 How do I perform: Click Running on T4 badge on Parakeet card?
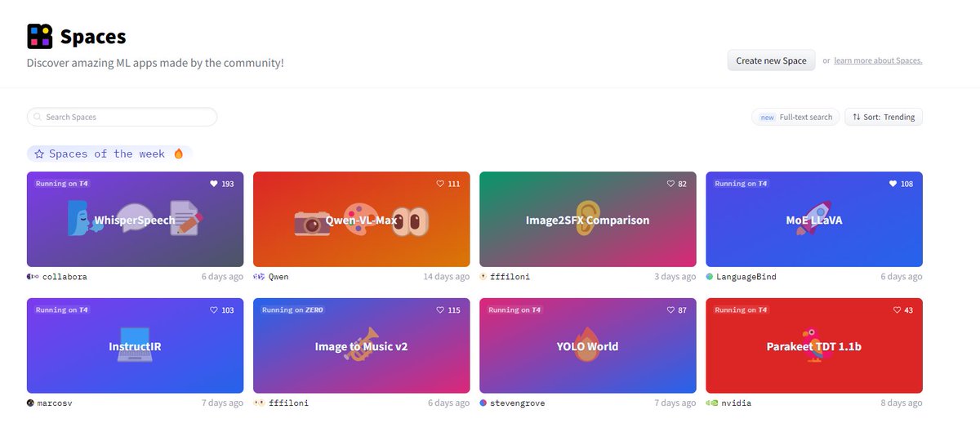pos(741,310)
